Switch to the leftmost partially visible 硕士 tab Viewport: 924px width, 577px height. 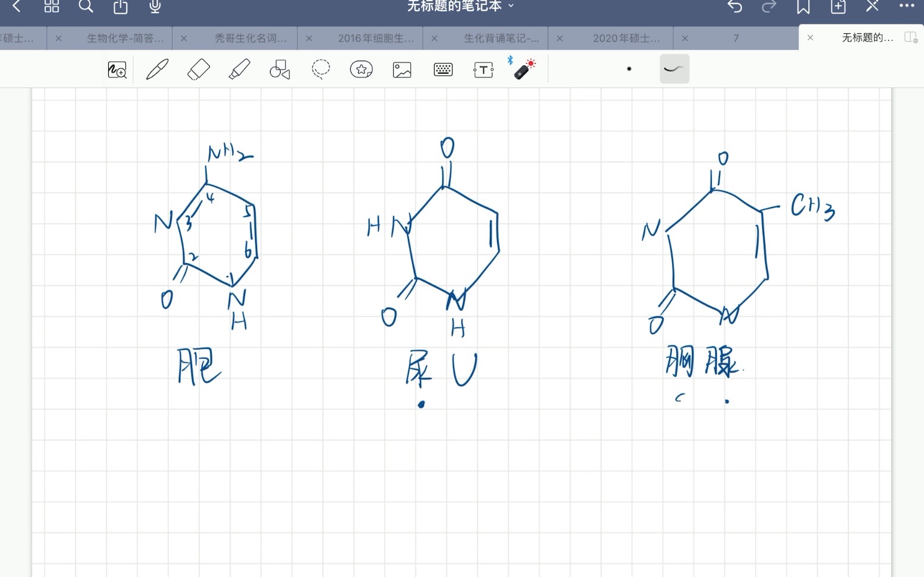tap(18, 38)
